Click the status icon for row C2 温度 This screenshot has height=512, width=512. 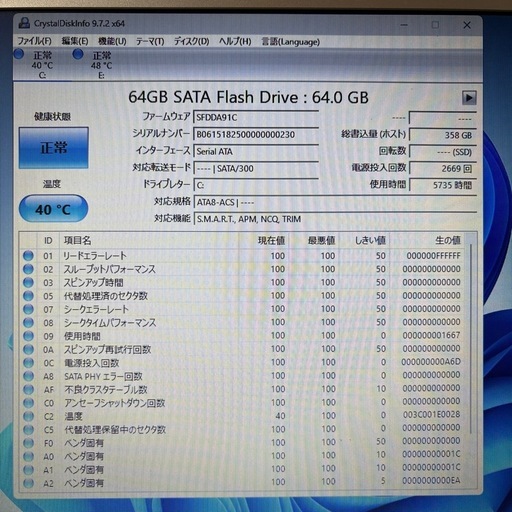tap(28, 416)
